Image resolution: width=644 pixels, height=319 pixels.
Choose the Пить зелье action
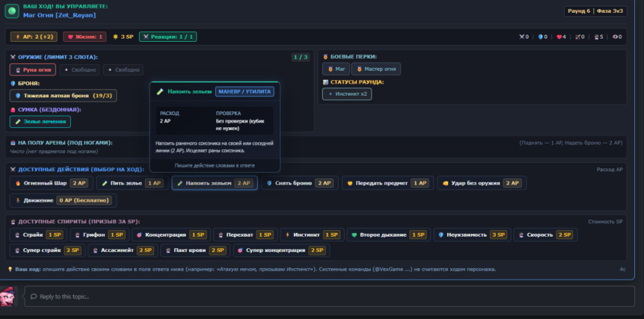[130, 183]
